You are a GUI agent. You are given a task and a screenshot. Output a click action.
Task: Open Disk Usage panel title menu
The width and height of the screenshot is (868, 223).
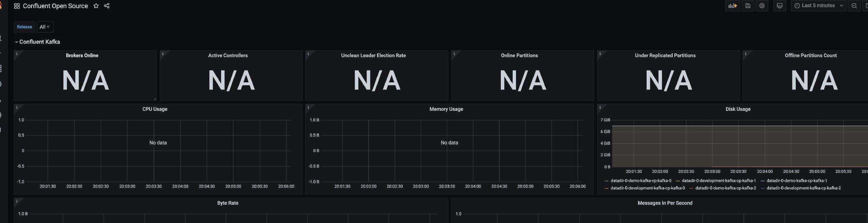[x=738, y=109]
